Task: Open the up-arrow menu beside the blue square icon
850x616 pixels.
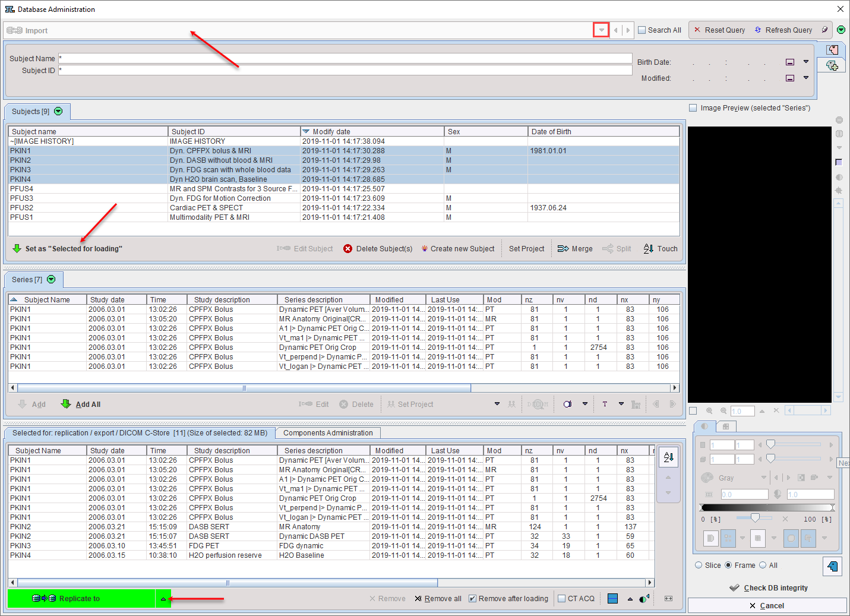Action: point(630,599)
